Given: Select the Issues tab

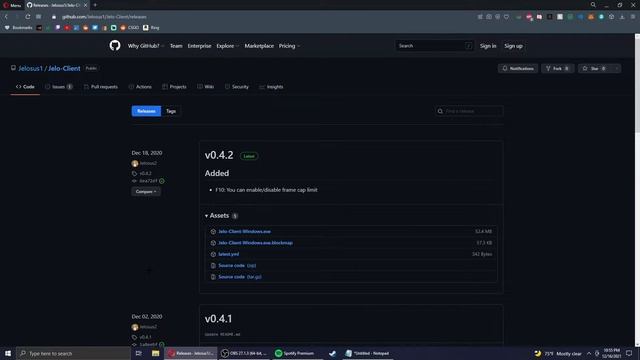Looking at the screenshot, I should (59, 87).
